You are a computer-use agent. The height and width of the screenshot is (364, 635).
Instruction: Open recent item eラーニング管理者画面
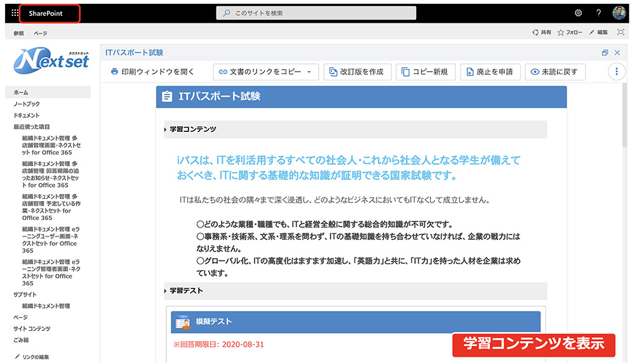click(51, 273)
